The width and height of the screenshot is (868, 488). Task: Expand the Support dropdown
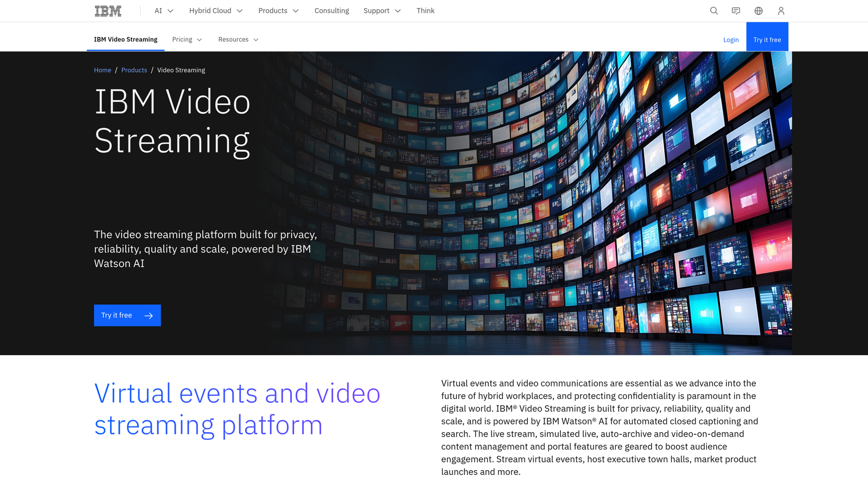click(381, 10)
